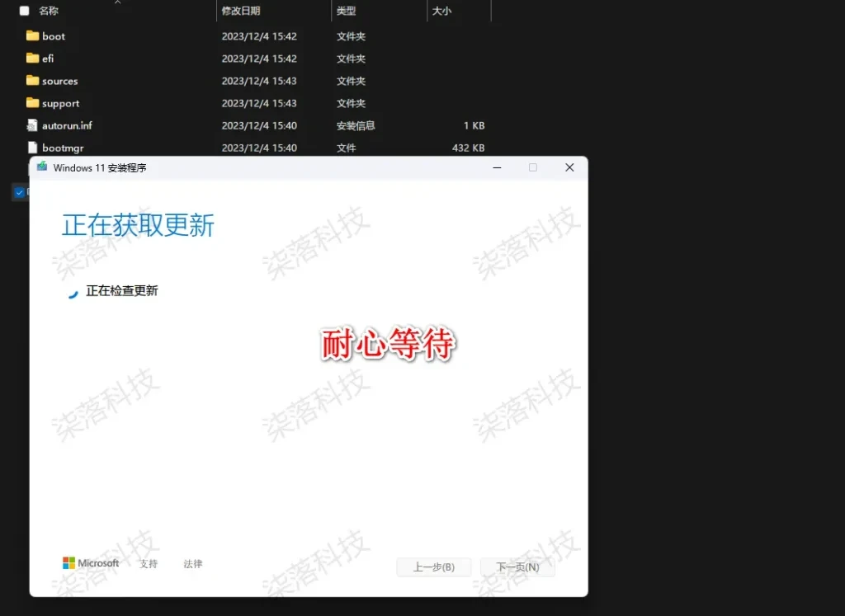Image resolution: width=845 pixels, height=616 pixels.
Task: Sort files by 大小 column
Action: point(441,11)
